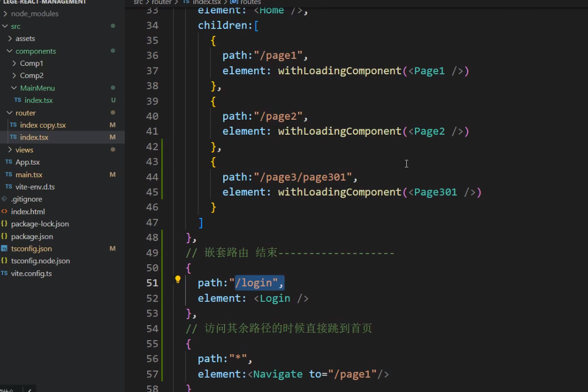Open vite.config.ts file
The width and height of the screenshot is (588, 392).
(x=31, y=274)
